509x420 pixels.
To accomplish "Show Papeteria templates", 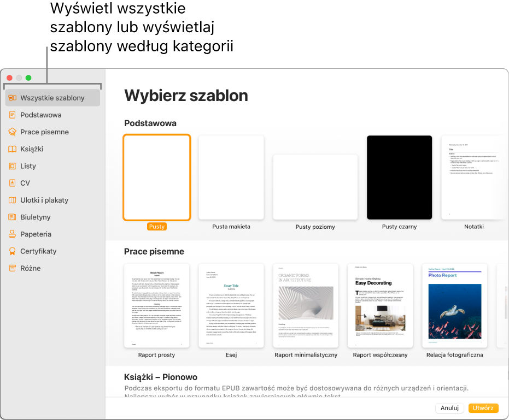I will 36,234.
